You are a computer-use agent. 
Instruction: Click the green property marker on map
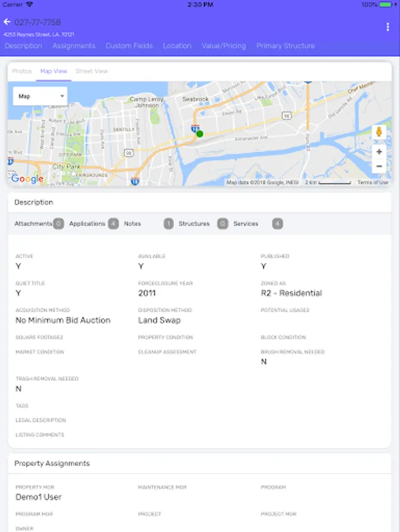coord(200,134)
